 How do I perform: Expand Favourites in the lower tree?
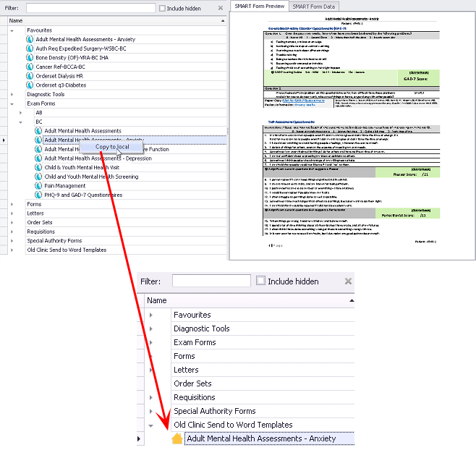pos(151,315)
